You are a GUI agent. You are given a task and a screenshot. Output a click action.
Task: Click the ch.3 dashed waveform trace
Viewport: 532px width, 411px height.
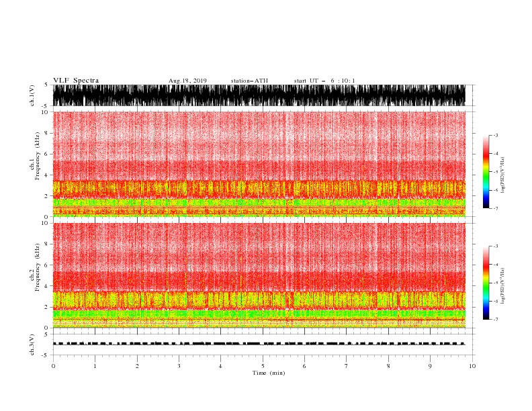pos(259,344)
